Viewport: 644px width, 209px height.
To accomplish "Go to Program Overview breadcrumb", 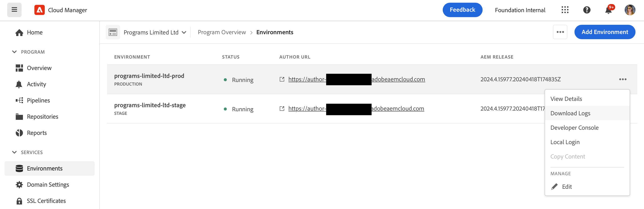I will [x=222, y=32].
